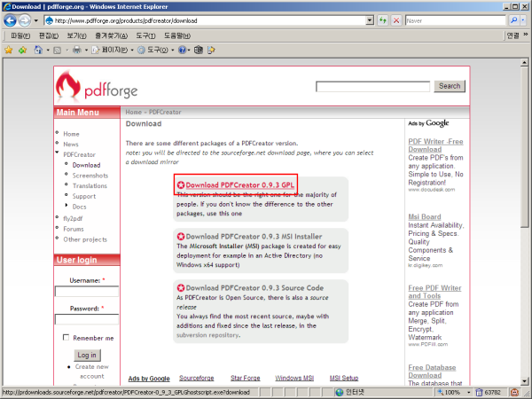Open the fly2pdf menu link

tap(73, 218)
